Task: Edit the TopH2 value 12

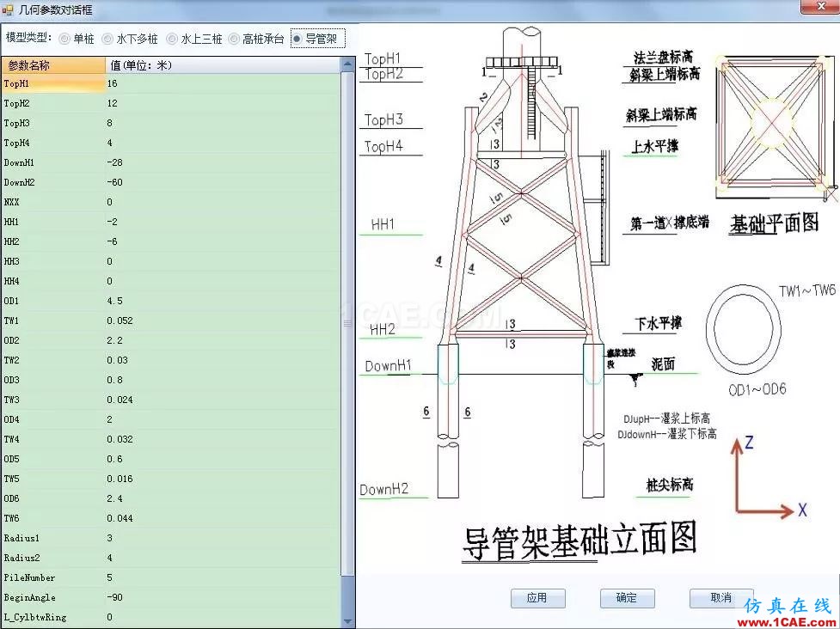Action: coord(223,103)
